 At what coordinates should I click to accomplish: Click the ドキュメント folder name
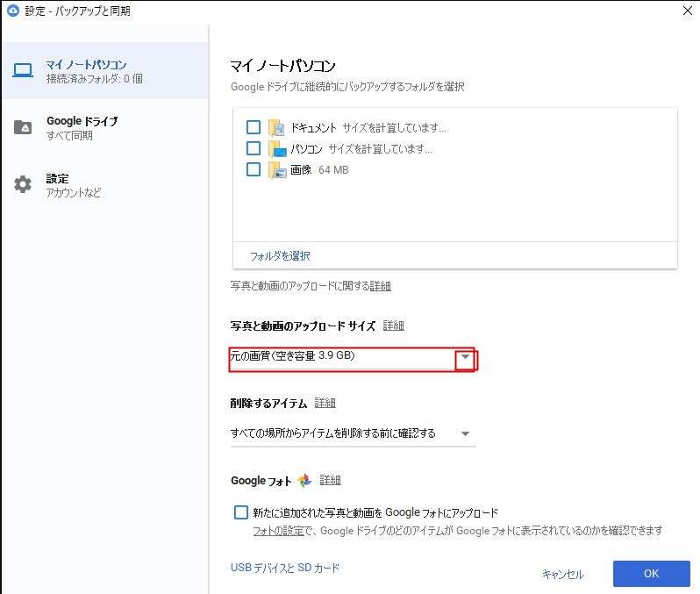313,128
